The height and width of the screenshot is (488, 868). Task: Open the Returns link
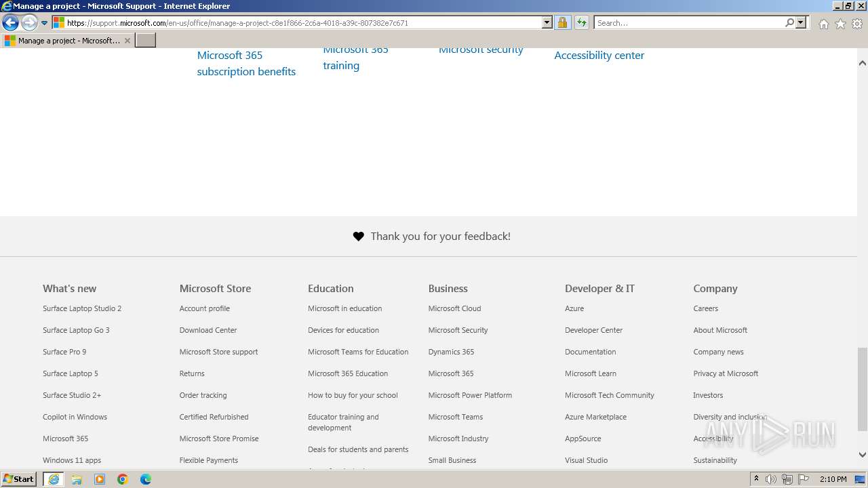point(192,373)
